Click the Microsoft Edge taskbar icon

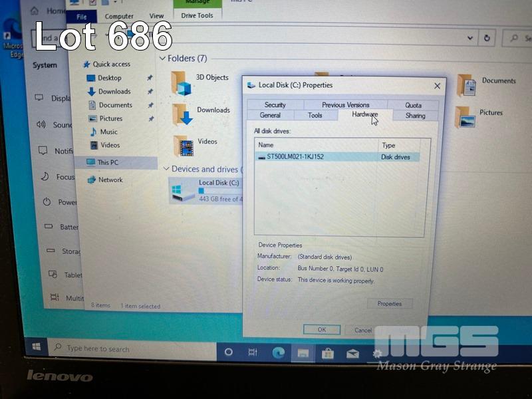click(x=277, y=352)
